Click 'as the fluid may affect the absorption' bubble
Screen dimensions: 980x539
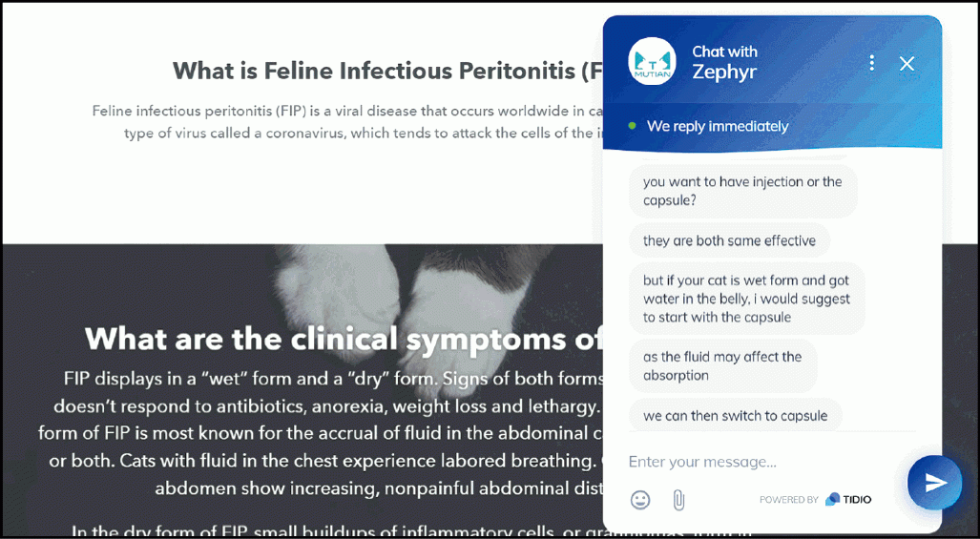[x=722, y=366]
